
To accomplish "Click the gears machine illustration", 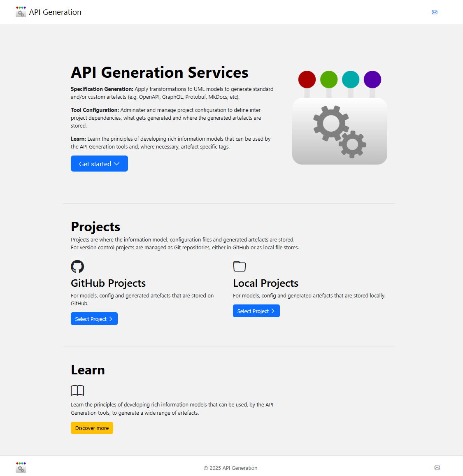I will coord(340,131).
